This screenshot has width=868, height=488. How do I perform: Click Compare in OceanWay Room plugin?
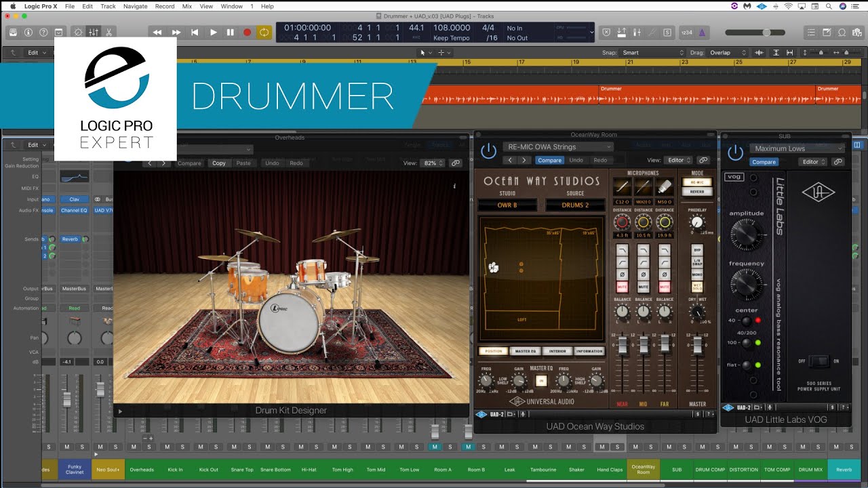(x=549, y=160)
